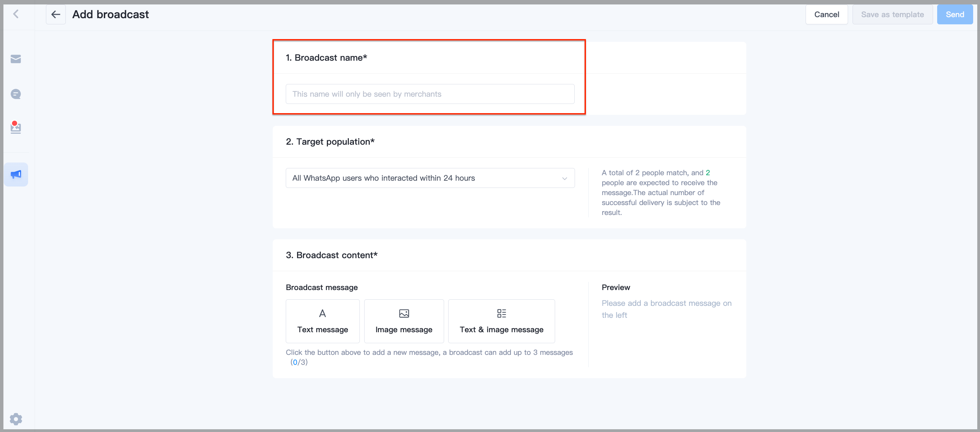Open the contacts icon with red notification dot
The image size is (980, 432).
16,127
